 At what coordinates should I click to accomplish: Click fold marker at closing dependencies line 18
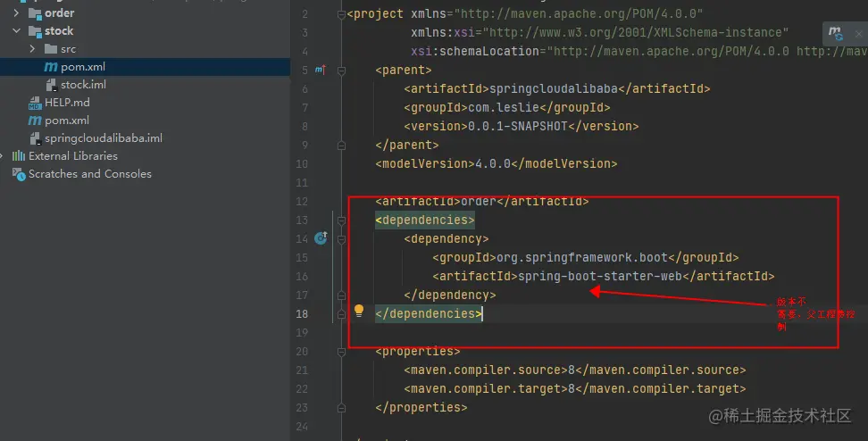341,313
